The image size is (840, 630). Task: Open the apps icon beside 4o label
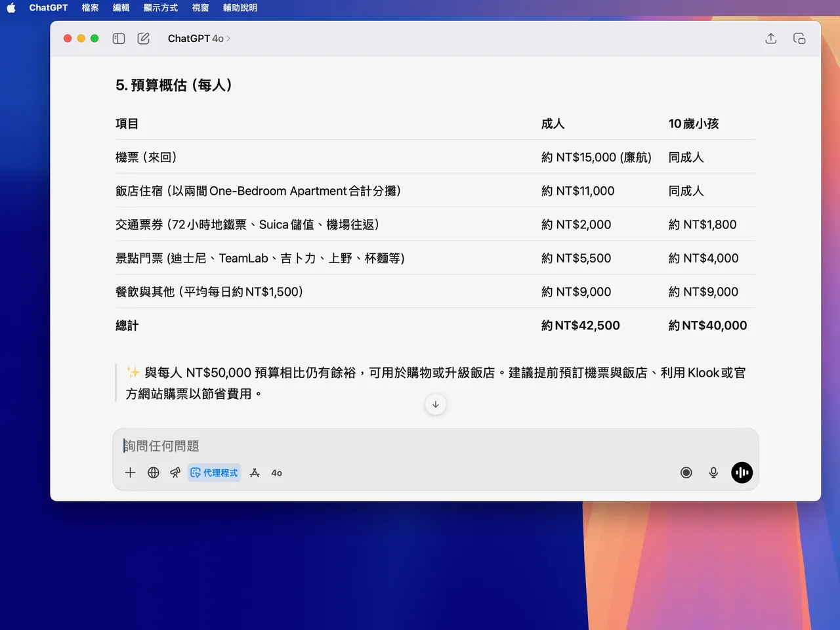click(255, 472)
